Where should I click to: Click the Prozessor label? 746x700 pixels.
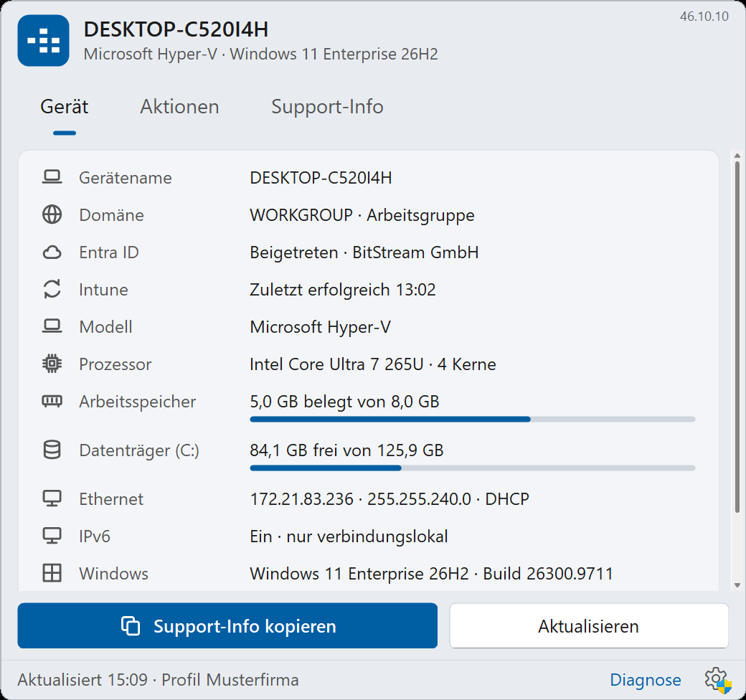coord(115,364)
